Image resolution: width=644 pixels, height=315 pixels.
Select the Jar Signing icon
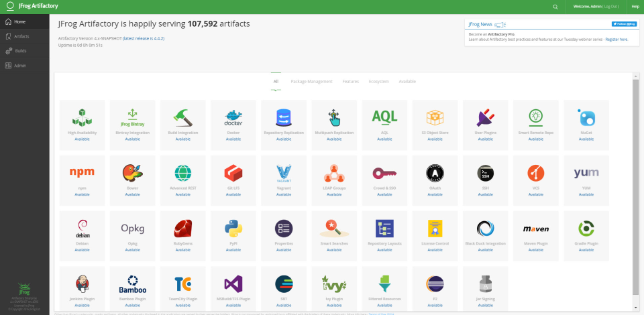[x=486, y=283]
